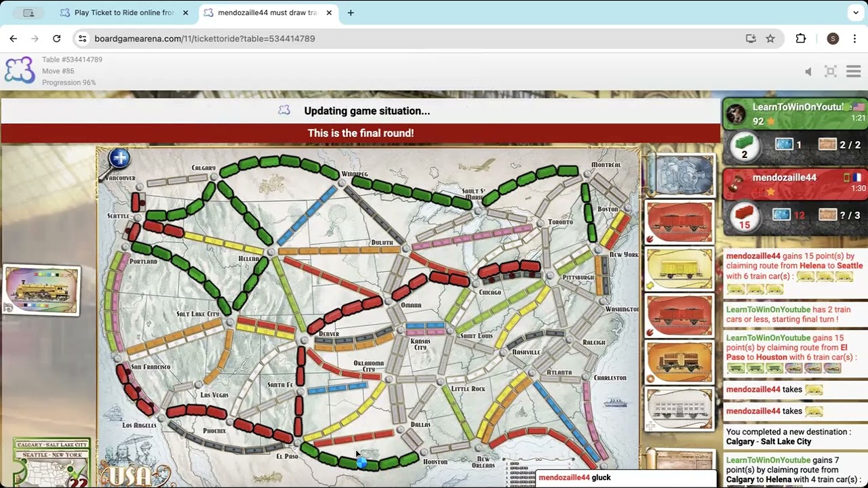Take the white train car card
This screenshot has height=488, width=868.
(679, 409)
